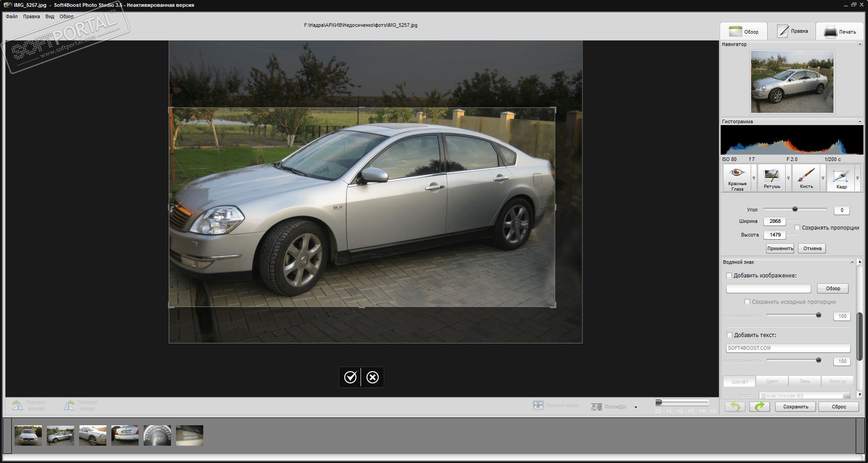The height and width of the screenshot is (463, 868).
Task: Set zoom to ×4
Action: tap(702, 411)
